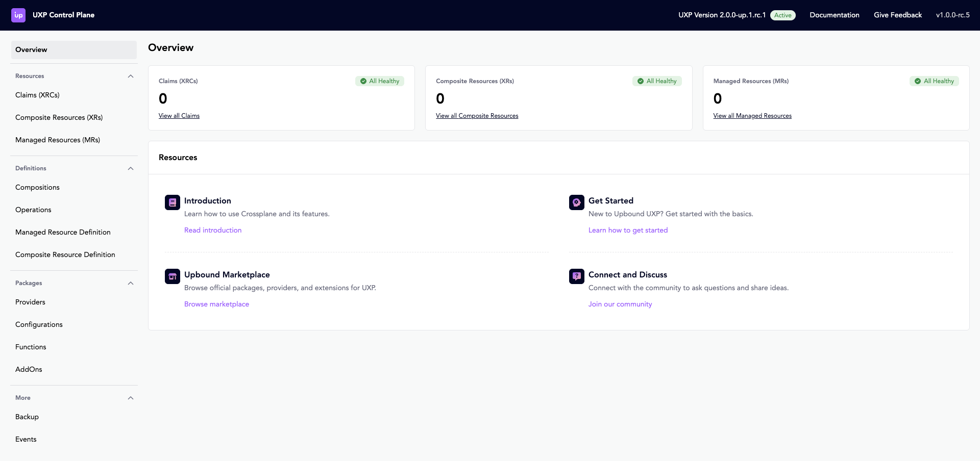Screen dimensions: 980x461
Task: Click the Introduction book icon
Action: [x=173, y=202]
